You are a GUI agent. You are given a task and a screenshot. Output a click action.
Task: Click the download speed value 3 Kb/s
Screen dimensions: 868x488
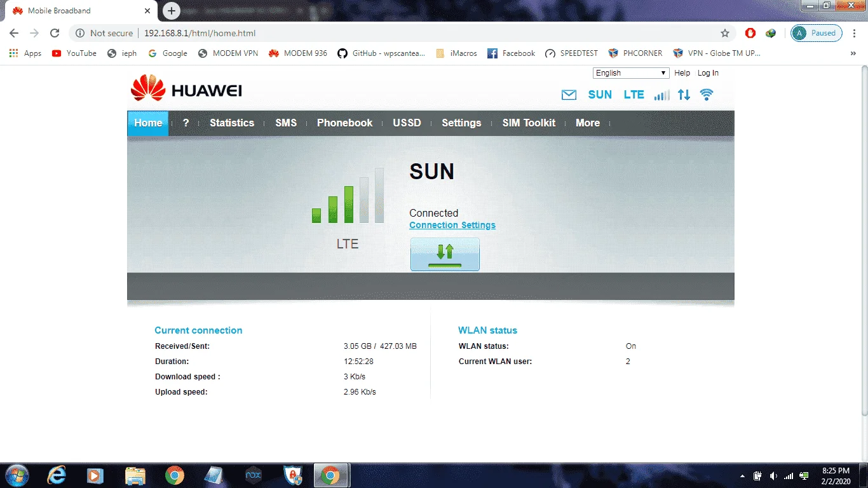point(355,377)
